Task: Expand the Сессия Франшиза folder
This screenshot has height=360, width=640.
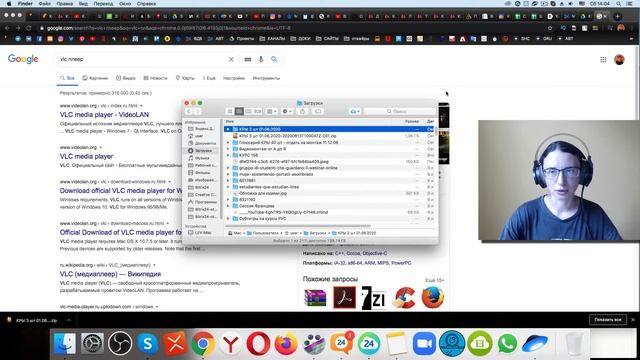Action: pyautogui.click(x=228, y=206)
